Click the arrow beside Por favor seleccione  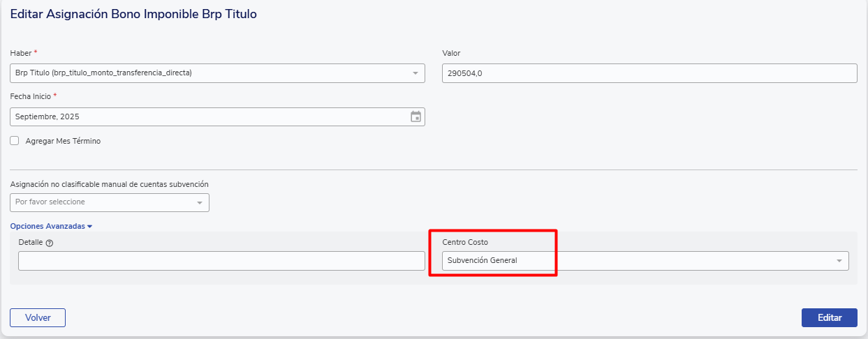[x=199, y=202]
